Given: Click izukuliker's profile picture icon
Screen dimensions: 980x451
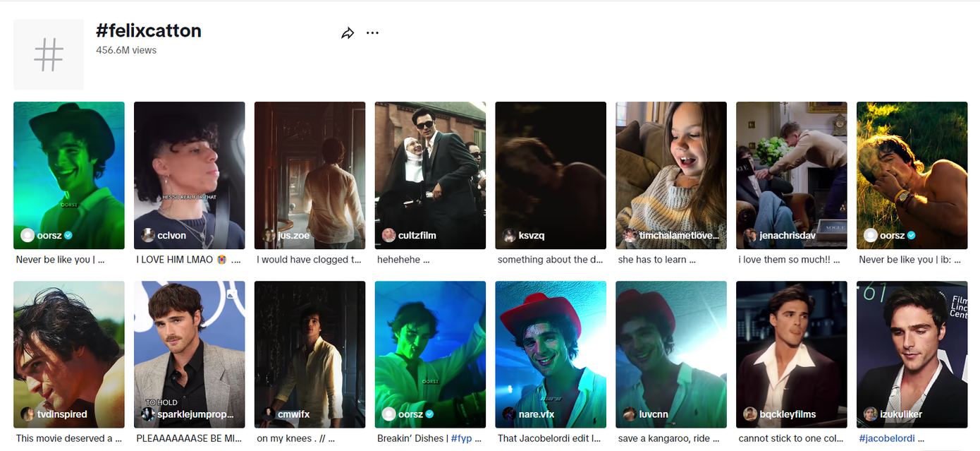Looking at the screenshot, I should coord(871,414).
